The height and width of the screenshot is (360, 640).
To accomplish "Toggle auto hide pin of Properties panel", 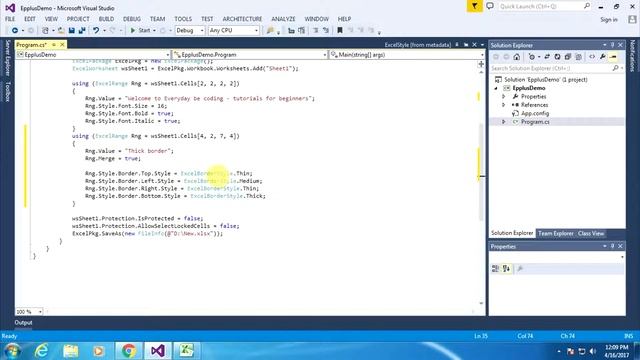I will tap(612, 247).
